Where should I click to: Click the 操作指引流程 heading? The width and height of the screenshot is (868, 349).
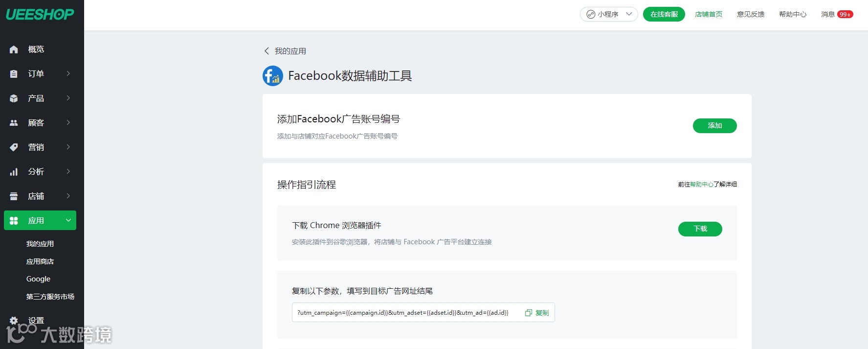(x=307, y=185)
